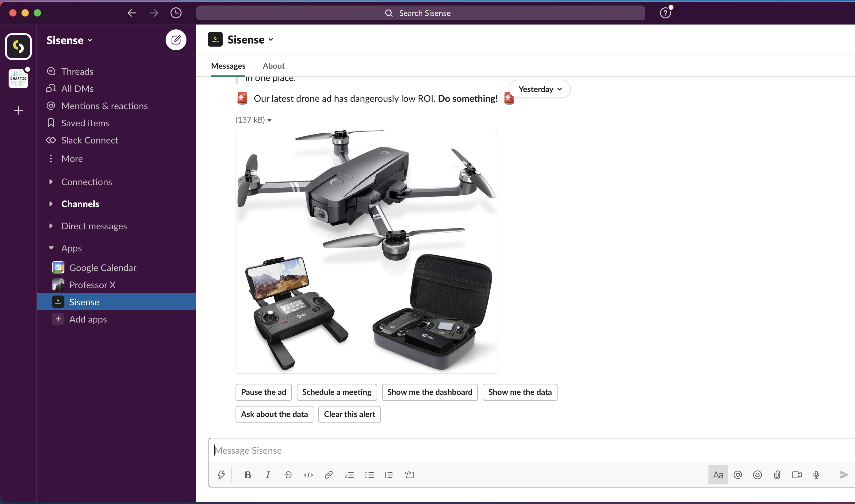The image size is (855, 504).
Task: Open Threads in the sidebar
Action: coord(77,71)
